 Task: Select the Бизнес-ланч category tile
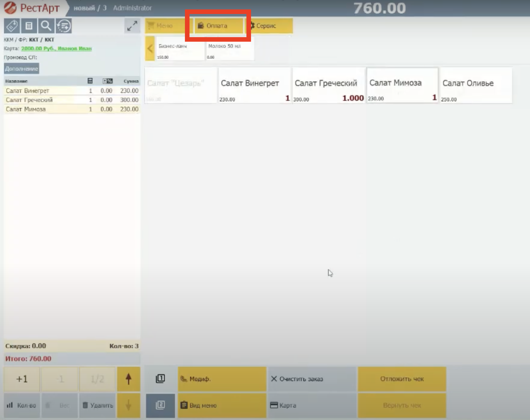tap(180, 48)
